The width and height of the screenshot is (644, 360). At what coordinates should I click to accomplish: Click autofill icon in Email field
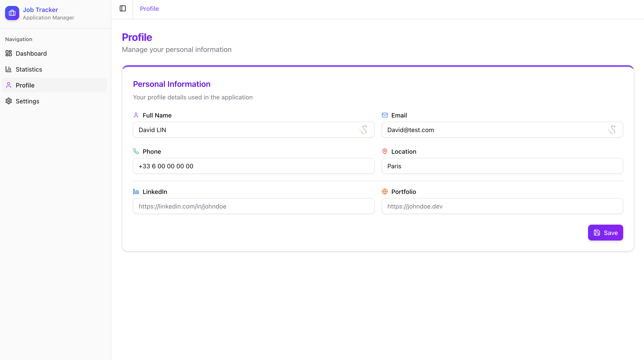click(x=612, y=130)
